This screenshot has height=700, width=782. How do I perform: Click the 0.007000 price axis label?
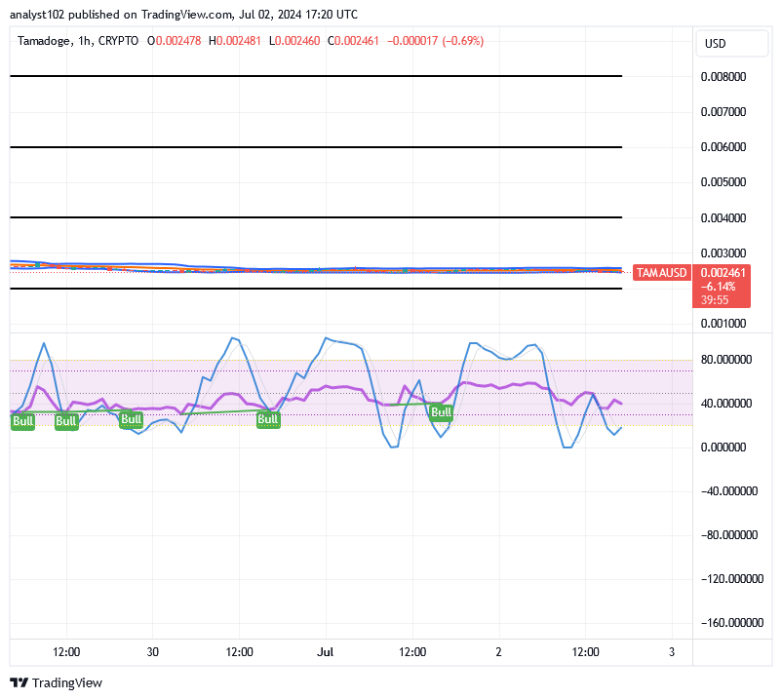(723, 112)
